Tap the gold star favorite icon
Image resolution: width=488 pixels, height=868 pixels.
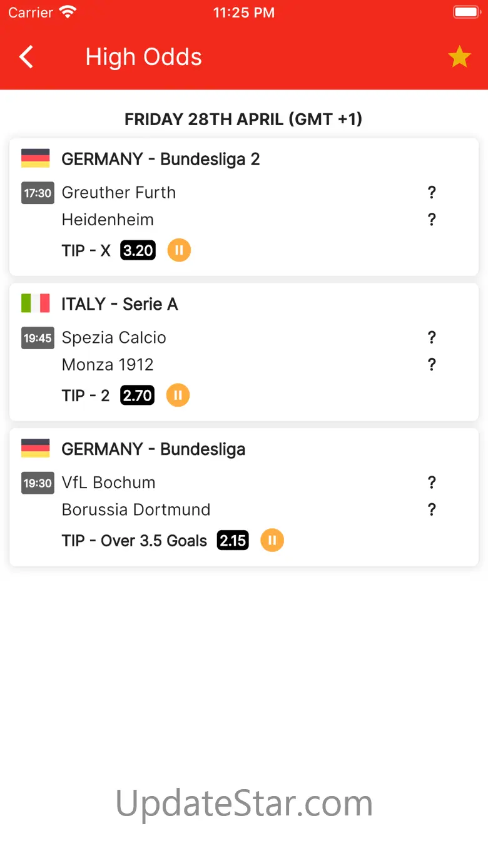[x=459, y=57]
